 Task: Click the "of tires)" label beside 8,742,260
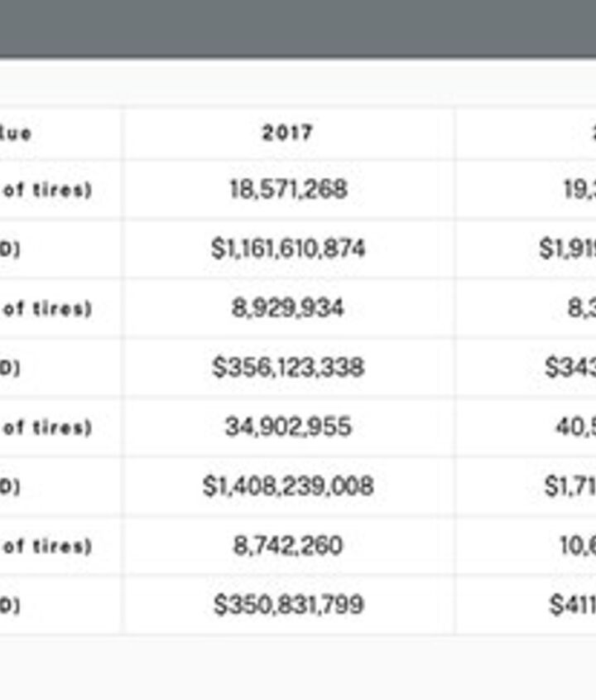coord(47,546)
